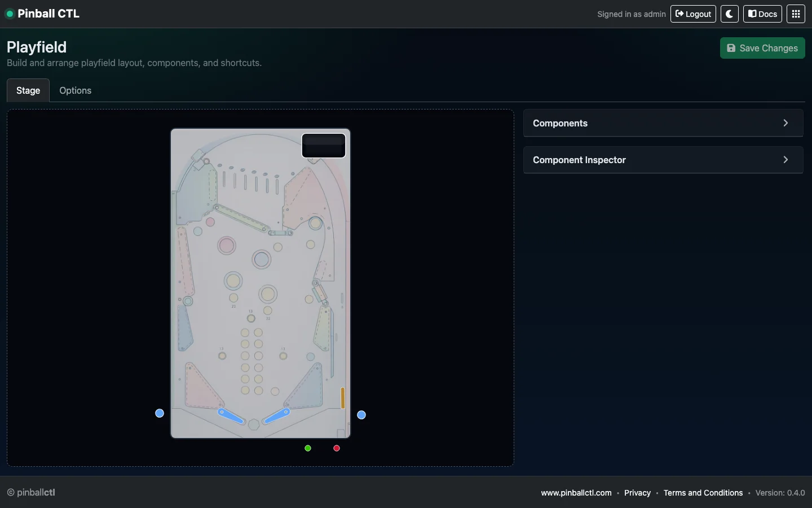Open the Terms and Conditions link
The width and height of the screenshot is (812, 508).
(703, 493)
